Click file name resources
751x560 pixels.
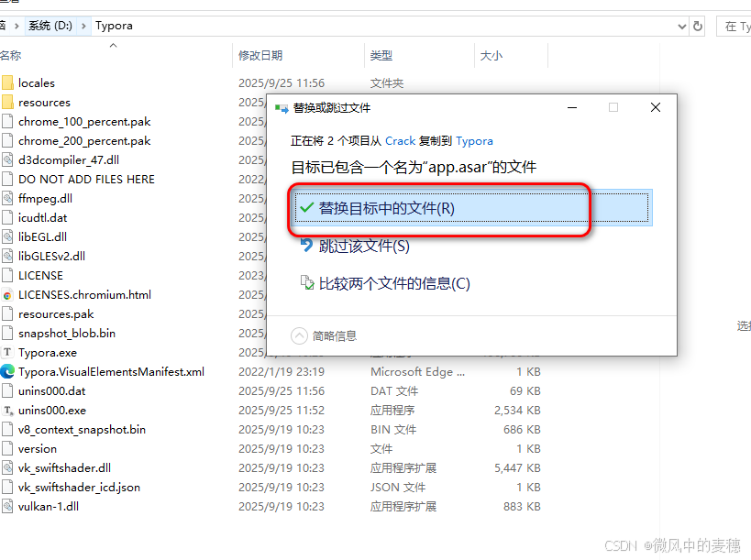[x=44, y=103]
